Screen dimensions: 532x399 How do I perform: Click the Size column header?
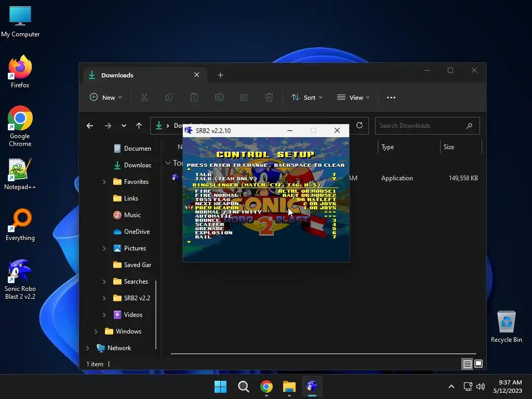(461, 147)
